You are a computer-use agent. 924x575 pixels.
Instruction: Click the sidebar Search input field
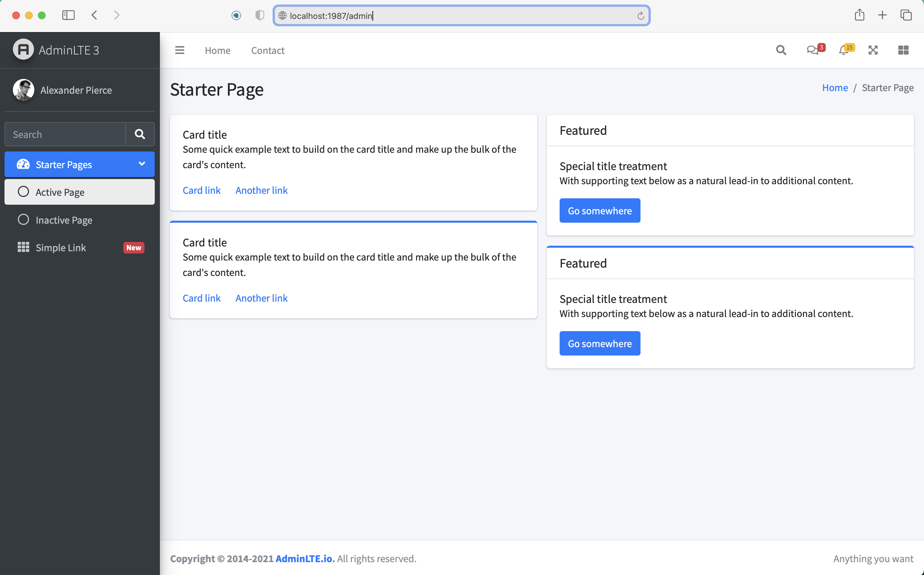65,134
